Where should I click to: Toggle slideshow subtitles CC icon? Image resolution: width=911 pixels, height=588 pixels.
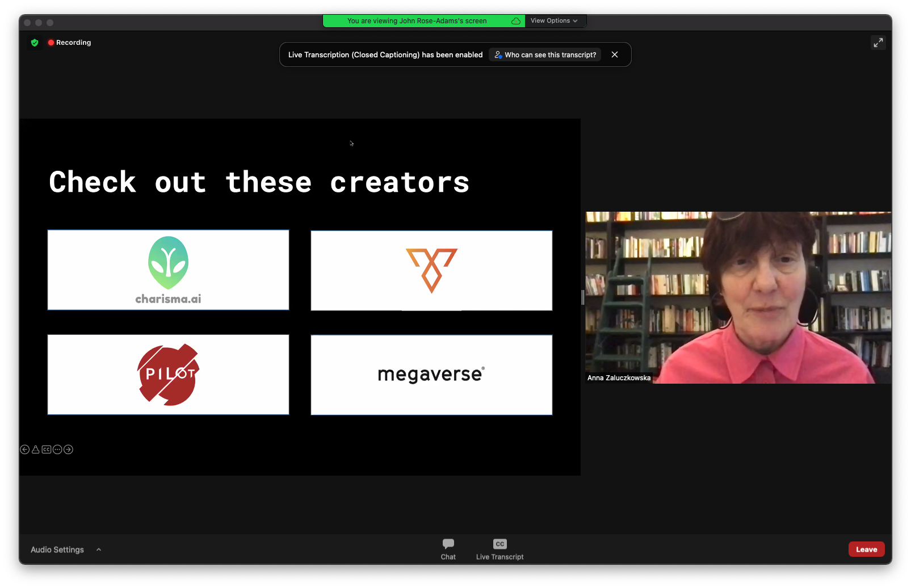47,450
